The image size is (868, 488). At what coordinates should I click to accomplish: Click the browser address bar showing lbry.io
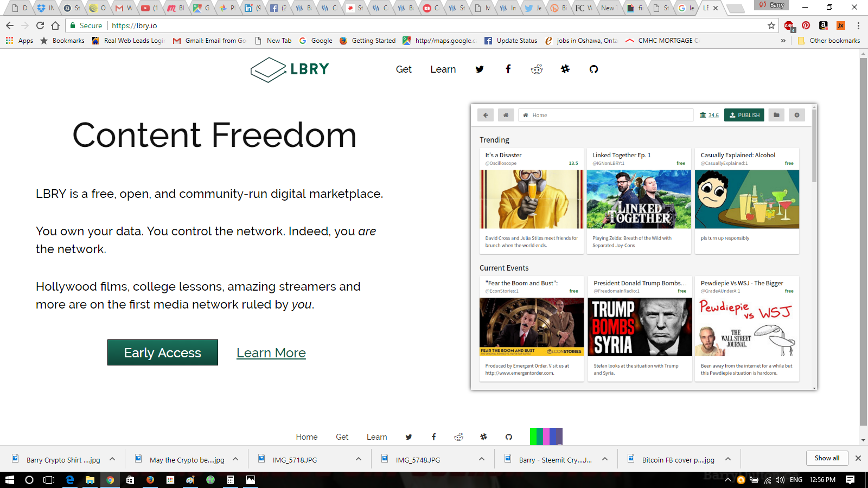[x=423, y=25]
